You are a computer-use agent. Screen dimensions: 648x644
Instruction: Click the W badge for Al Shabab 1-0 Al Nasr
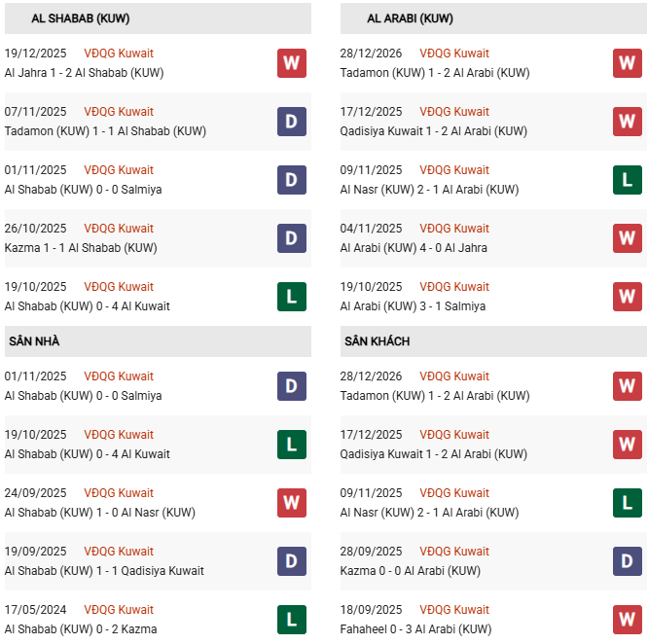point(292,503)
